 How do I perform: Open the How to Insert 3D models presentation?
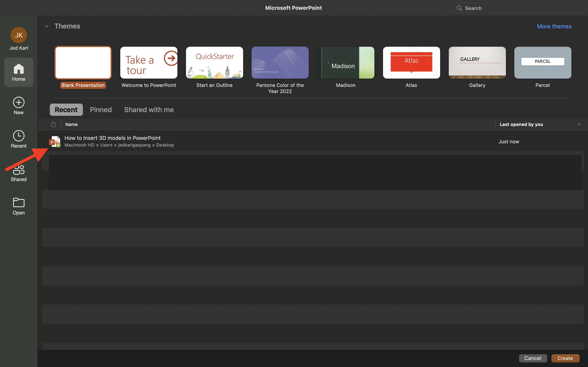(112, 138)
